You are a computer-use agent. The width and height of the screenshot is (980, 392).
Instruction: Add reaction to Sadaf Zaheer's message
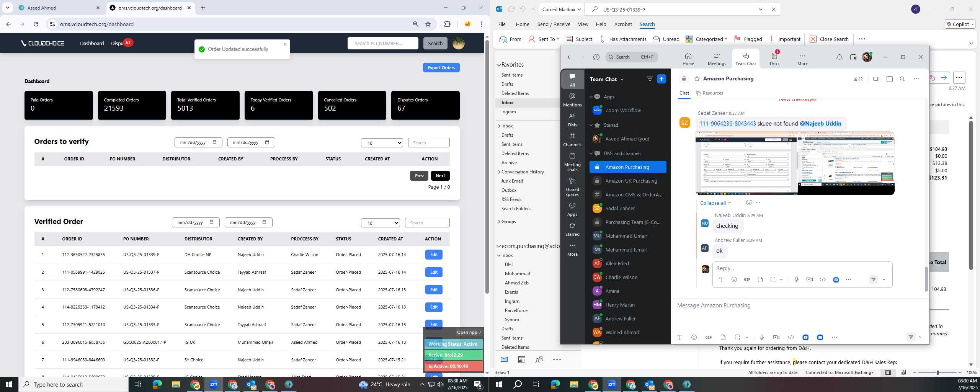click(x=748, y=203)
